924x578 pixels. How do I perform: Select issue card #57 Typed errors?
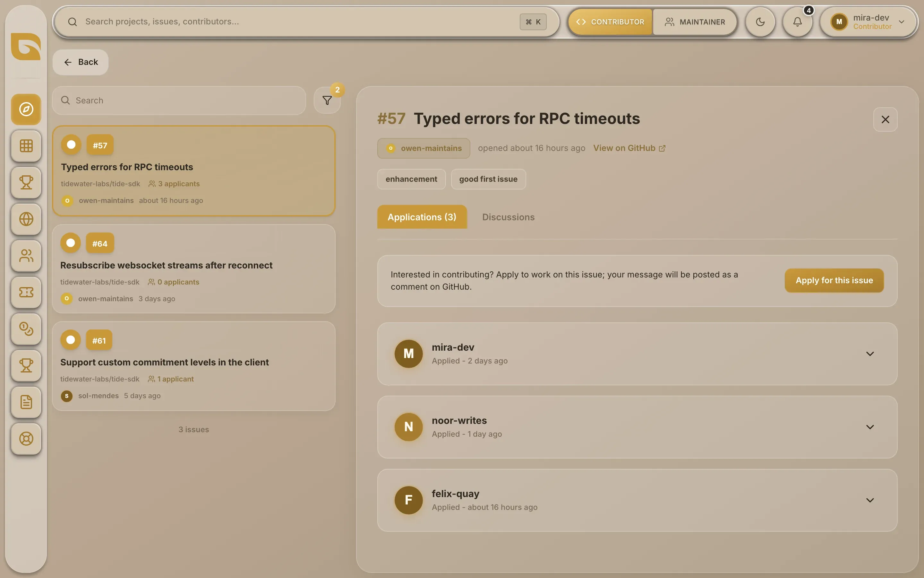[194, 171]
